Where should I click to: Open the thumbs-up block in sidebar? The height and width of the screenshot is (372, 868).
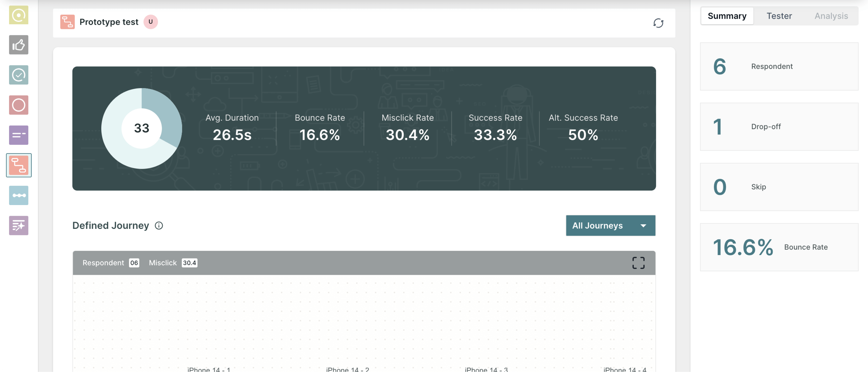coord(19,45)
